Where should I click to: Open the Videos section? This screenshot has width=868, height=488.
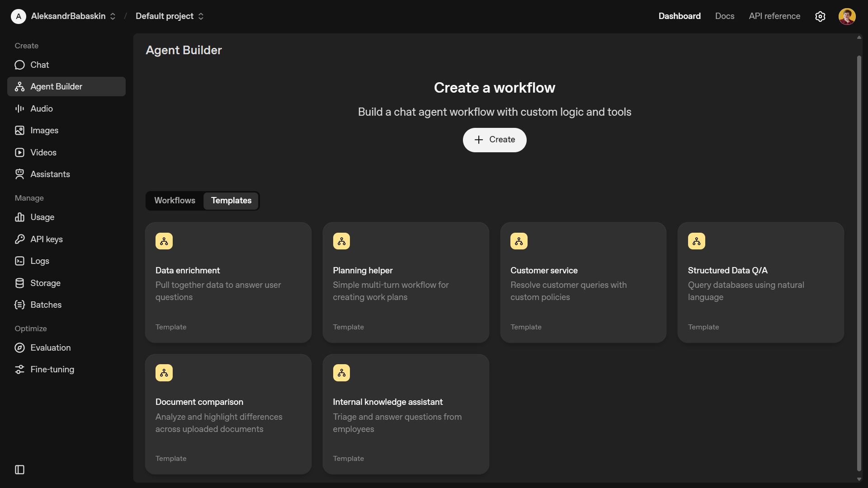tap(43, 152)
